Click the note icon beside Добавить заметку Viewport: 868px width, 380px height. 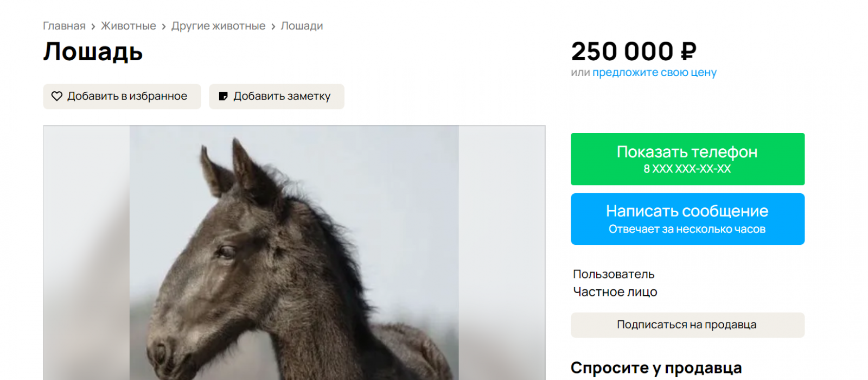[223, 96]
